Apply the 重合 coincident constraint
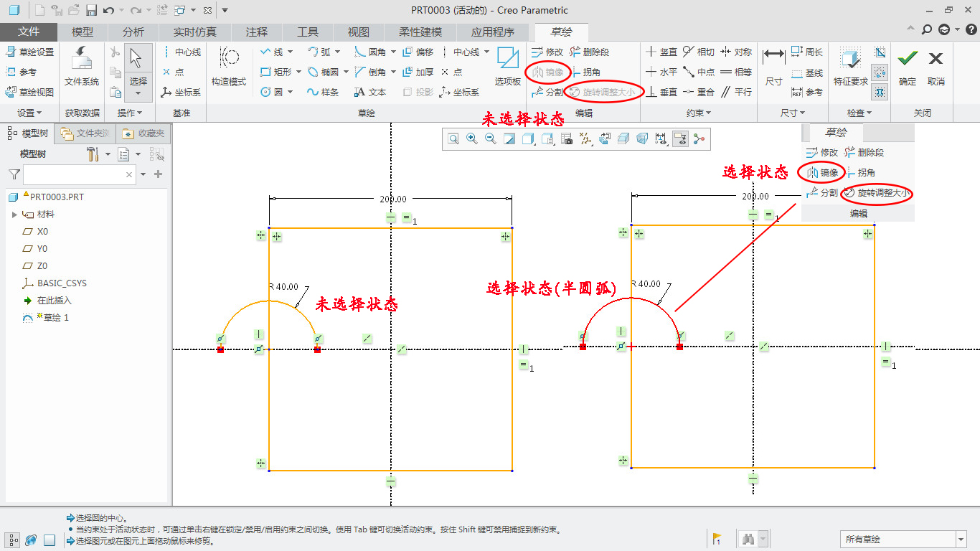This screenshot has height=551, width=980. click(x=698, y=92)
